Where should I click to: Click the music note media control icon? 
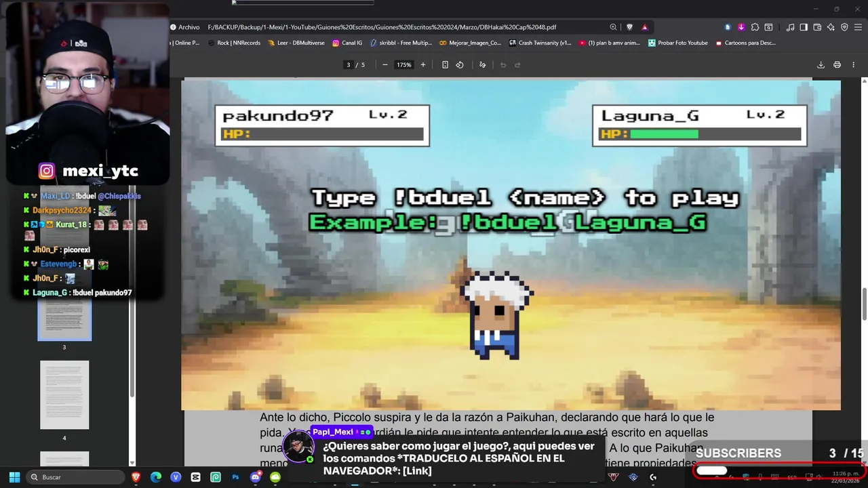point(791,27)
